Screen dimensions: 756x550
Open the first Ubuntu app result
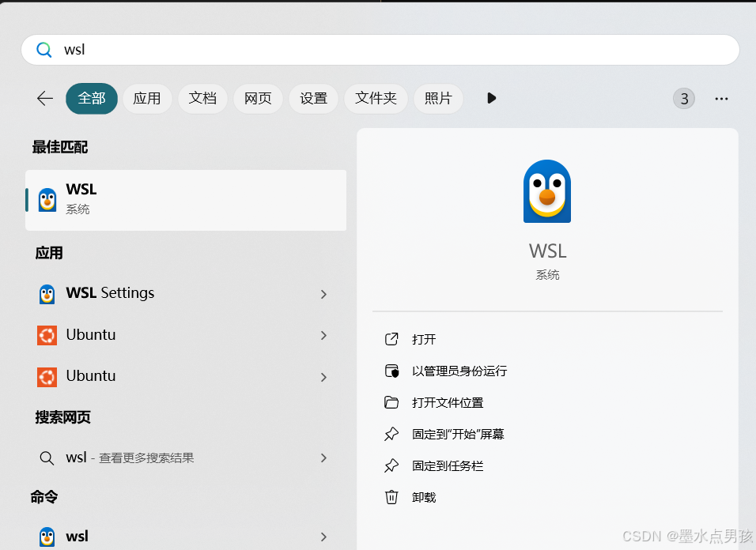186,335
